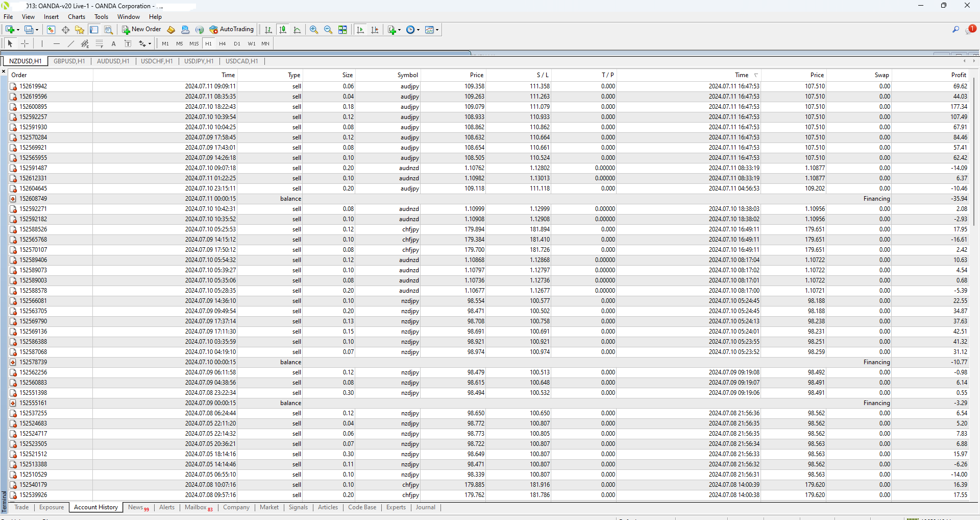Viewport: 980px width, 520px height.
Task: Expand the Arrows tool dropdown arrow
Action: [150, 44]
